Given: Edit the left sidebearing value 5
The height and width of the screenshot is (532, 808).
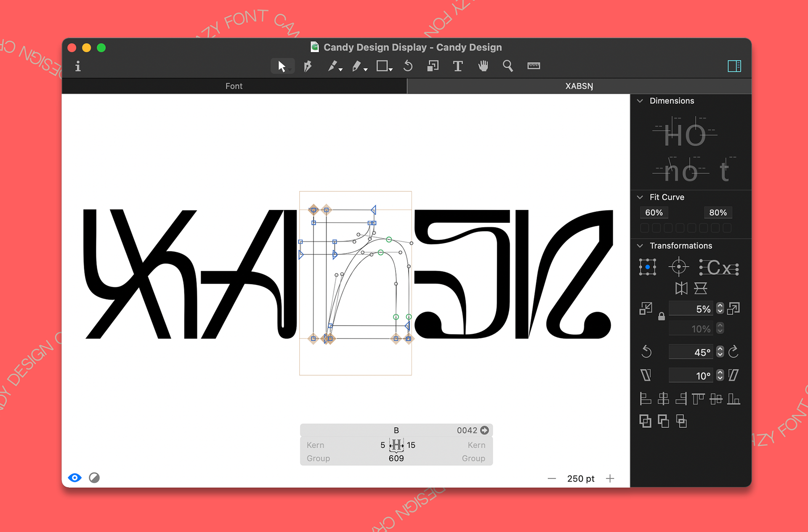Looking at the screenshot, I should (x=383, y=445).
